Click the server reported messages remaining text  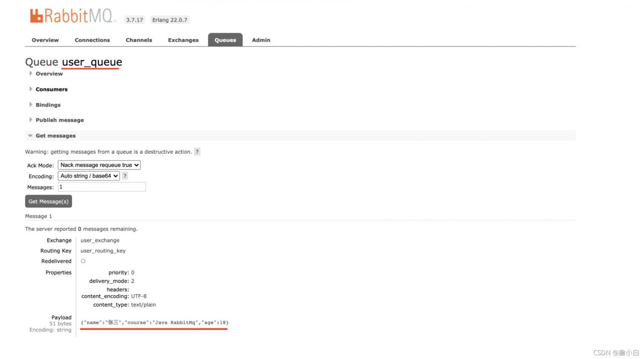click(82, 229)
